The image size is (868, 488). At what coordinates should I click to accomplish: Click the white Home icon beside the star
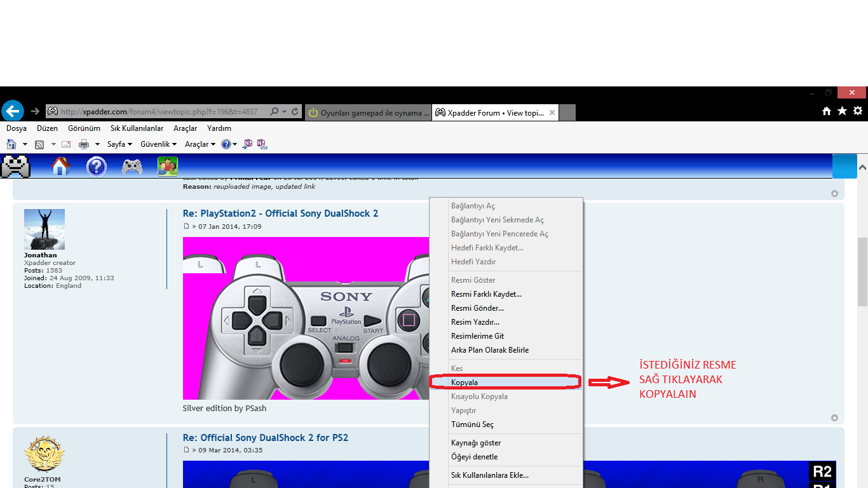tap(827, 111)
